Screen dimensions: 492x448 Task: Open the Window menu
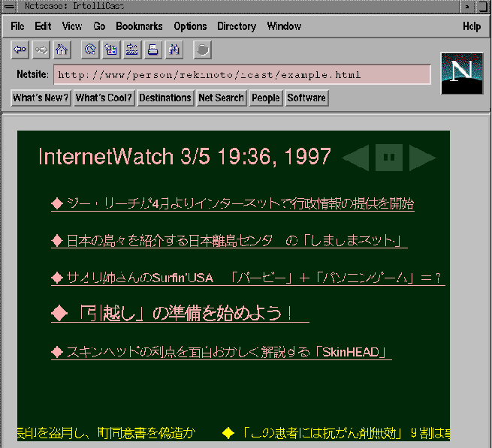[284, 26]
